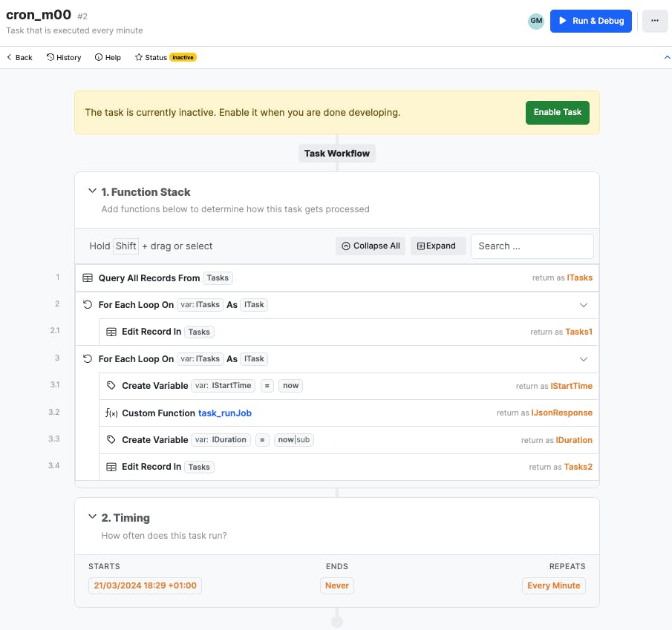Screen dimensions: 672x630
Task: Click the Collapse All button
Action: pyautogui.click(x=371, y=246)
